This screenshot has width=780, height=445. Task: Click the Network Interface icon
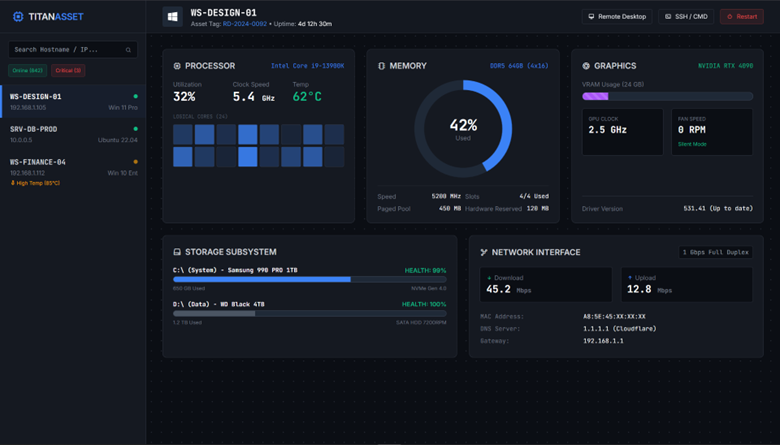pyautogui.click(x=484, y=252)
